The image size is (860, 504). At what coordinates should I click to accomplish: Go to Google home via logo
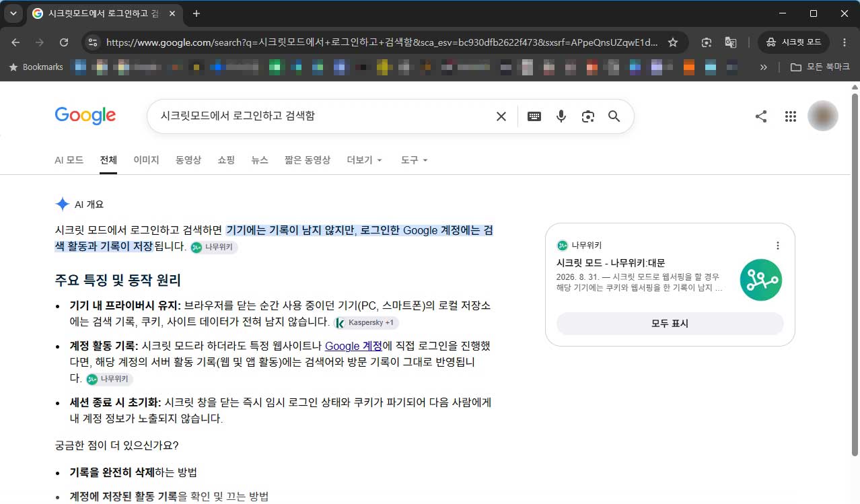(x=85, y=116)
